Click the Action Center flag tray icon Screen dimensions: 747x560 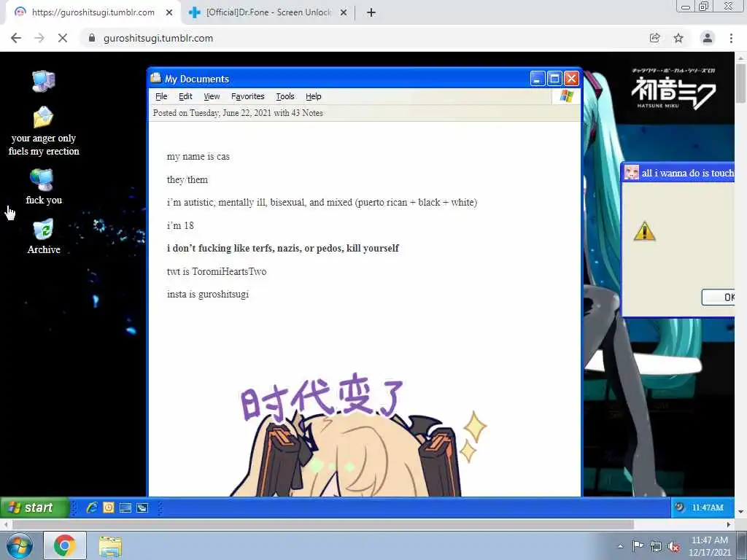638,546
